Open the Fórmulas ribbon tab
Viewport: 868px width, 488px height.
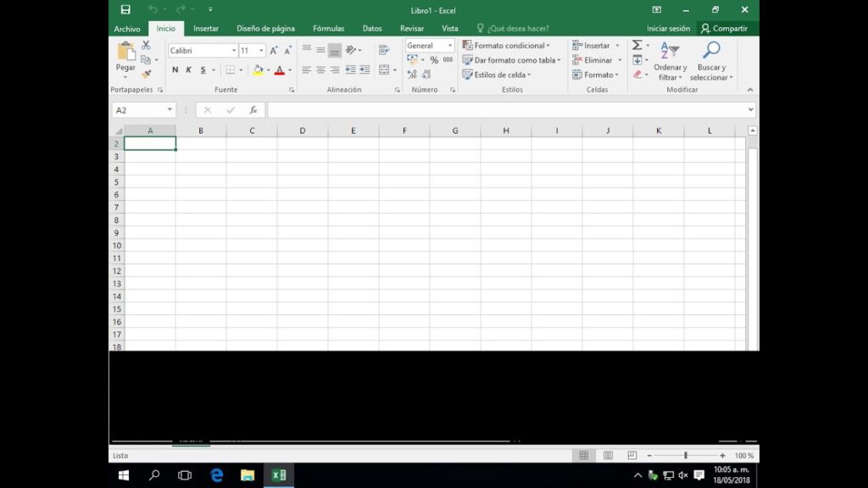(x=328, y=29)
